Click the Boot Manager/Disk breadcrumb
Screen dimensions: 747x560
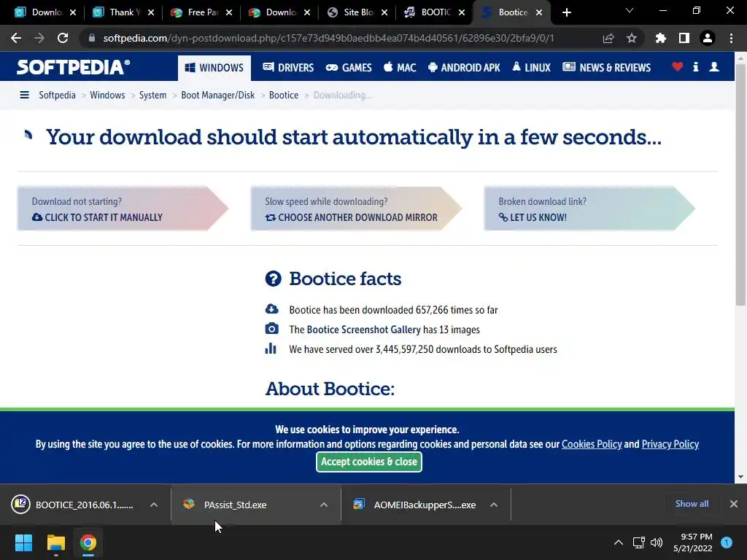217,95
